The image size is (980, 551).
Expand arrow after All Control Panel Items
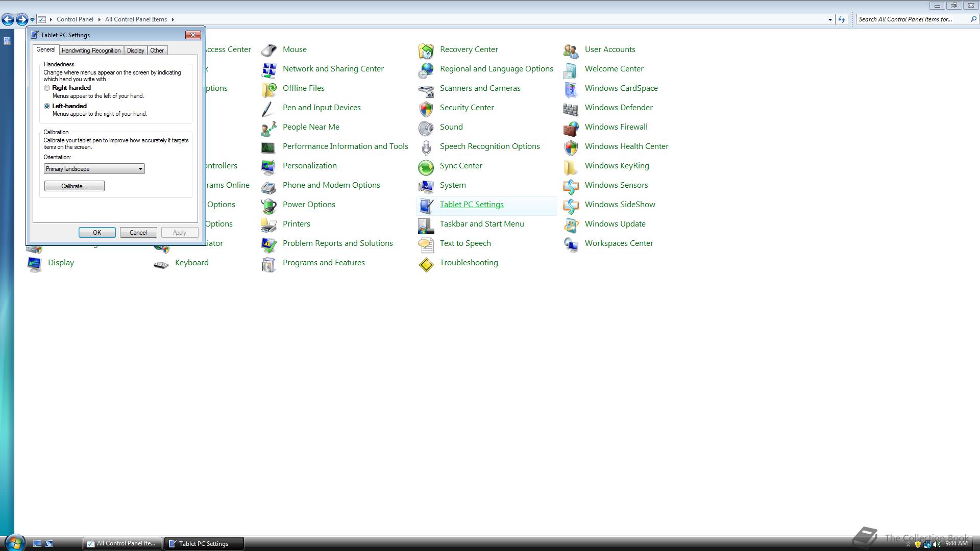tap(173, 19)
